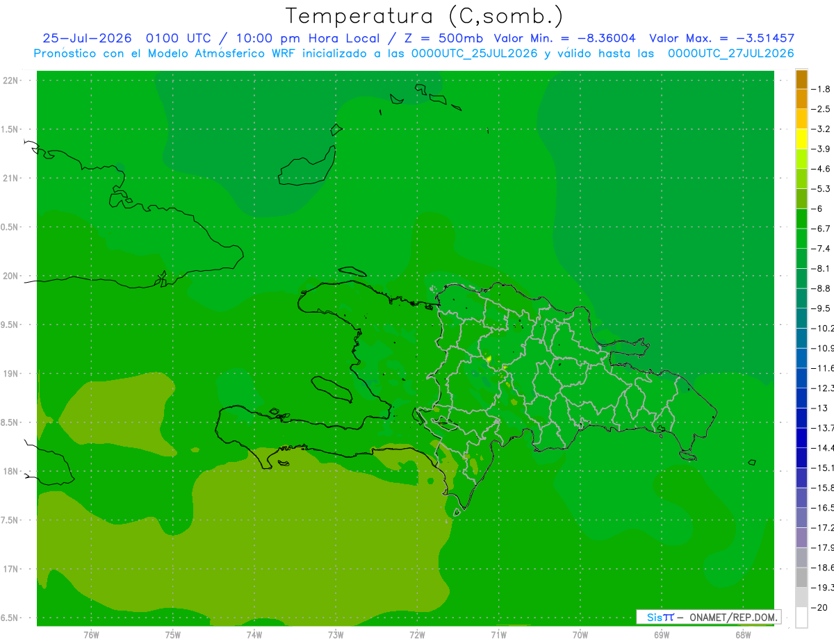Screen dimensions: 834x644
Task: Select the "0000UTC_27JUL2026" valid-until text
Action: 730,53
